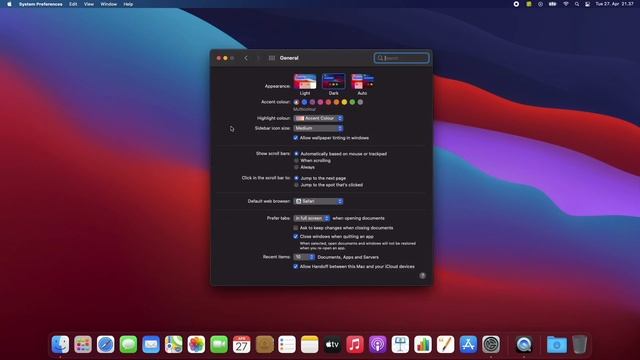Image resolution: width=640 pixels, height=360 pixels.
Task: Open the Apple menu
Action: (x=9, y=4)
